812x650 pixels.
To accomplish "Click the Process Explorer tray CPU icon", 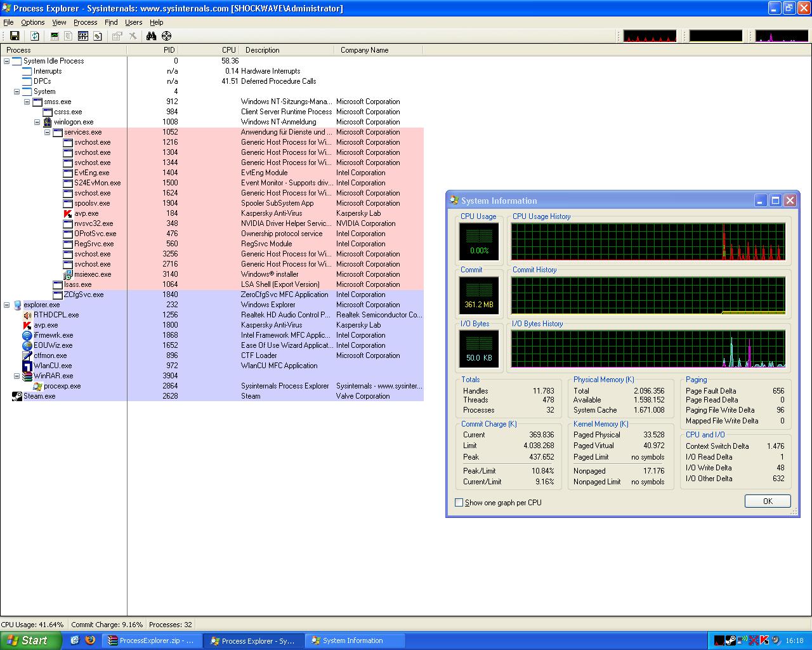I will point(719,640).
